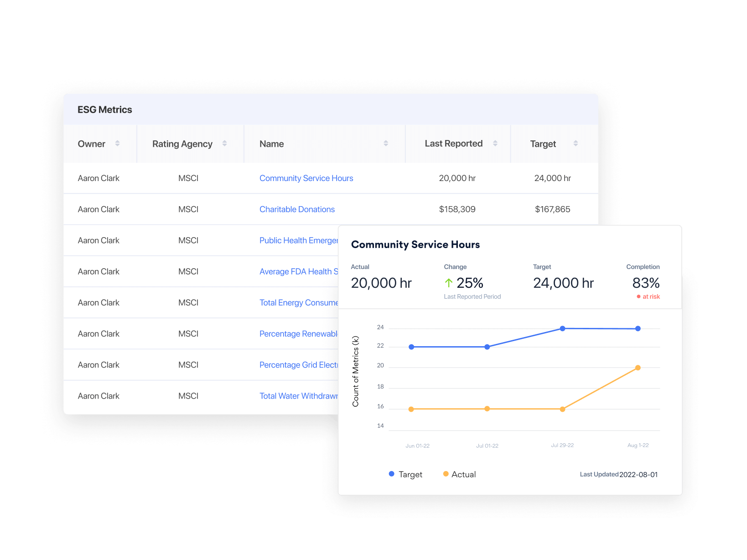Viewport: 747px width, 560px height.
Task: Toggle the Actual series in chart legend
Action: click(x=459, y=474)
